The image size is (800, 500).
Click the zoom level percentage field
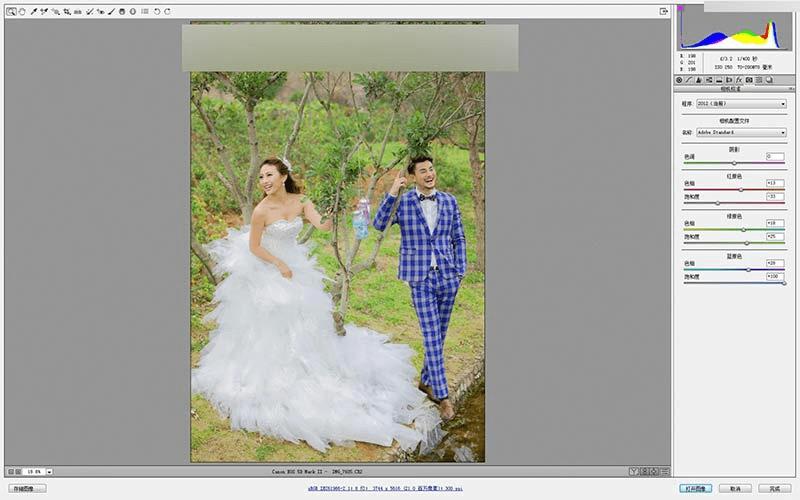(34, 472)
